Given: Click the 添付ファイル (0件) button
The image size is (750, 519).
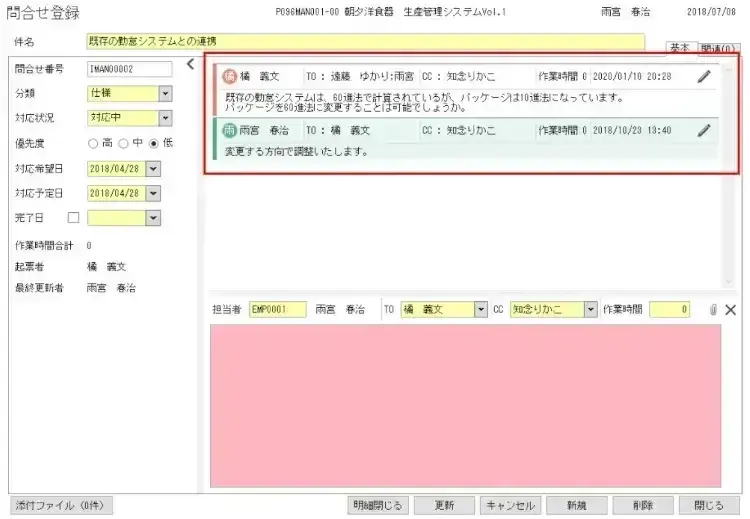Looking at the screenshot, I should [x=61, y=505].
